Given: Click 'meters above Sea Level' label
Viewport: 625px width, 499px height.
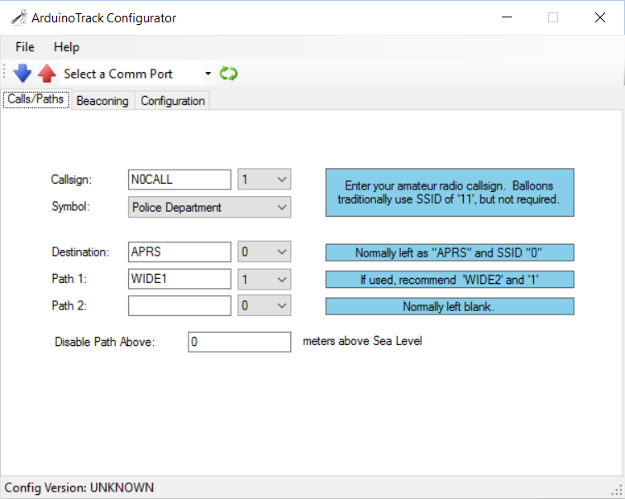Looking at the screenshot, I should pos(362,341).
